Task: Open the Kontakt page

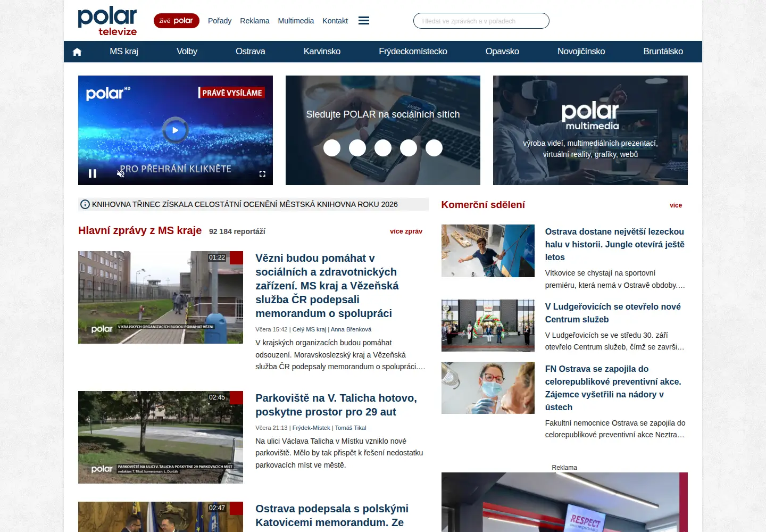Action: [335, 21]
